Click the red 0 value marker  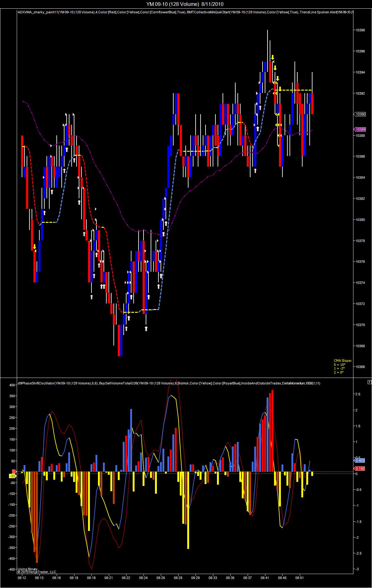[14, 472]
